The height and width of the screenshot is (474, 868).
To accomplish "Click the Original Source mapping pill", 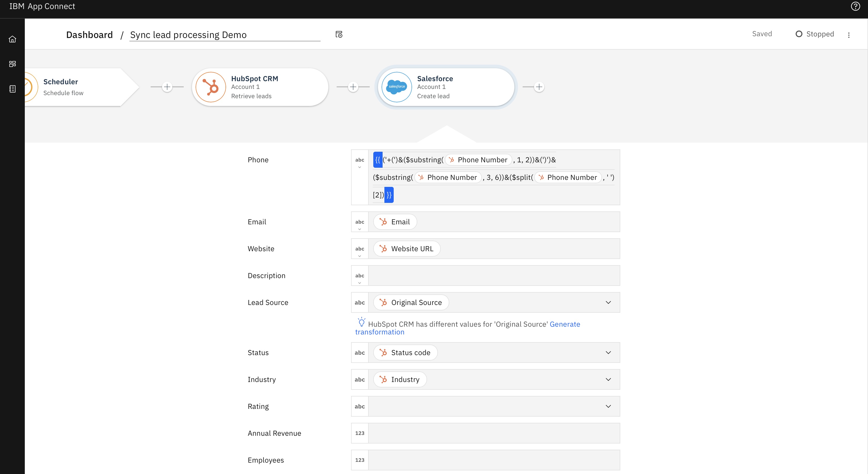I will 411,302.
